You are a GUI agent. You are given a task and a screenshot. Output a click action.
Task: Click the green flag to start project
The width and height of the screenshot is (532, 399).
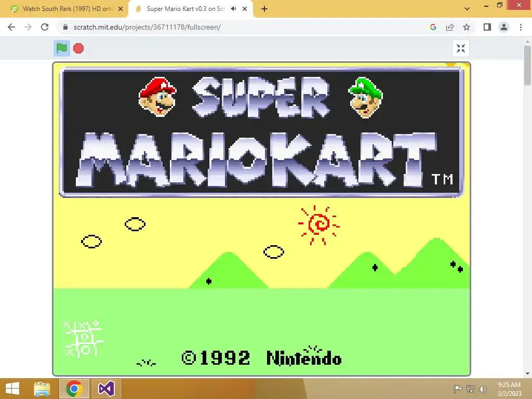click(62, 48)
